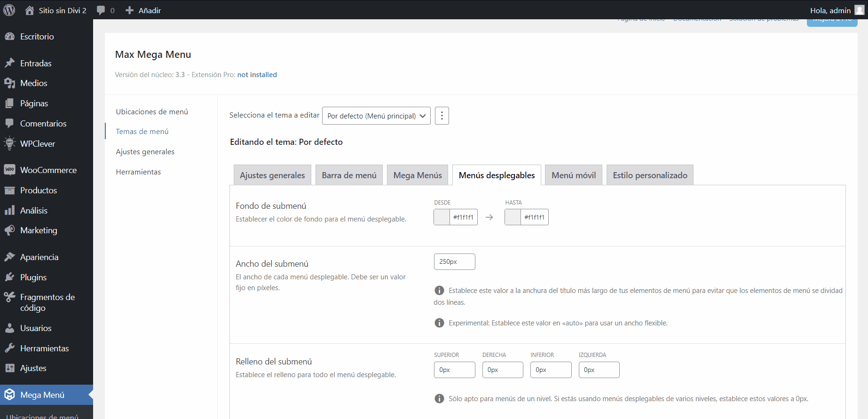
Task: Open the comments bubble in admin bar
Action: tap(105, 10)
